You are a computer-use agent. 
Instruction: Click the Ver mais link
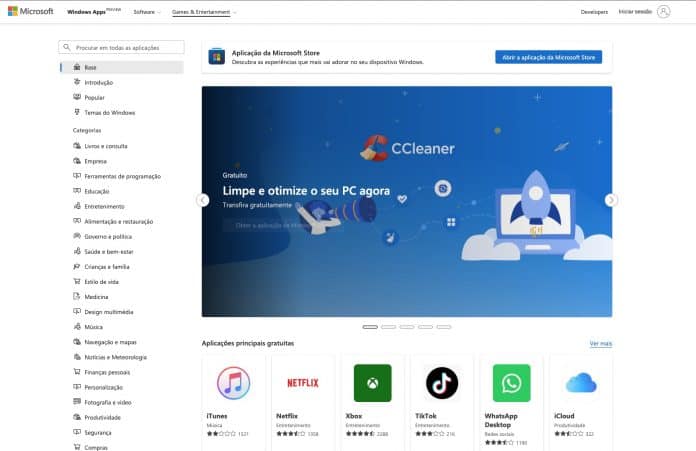[600, 343]
